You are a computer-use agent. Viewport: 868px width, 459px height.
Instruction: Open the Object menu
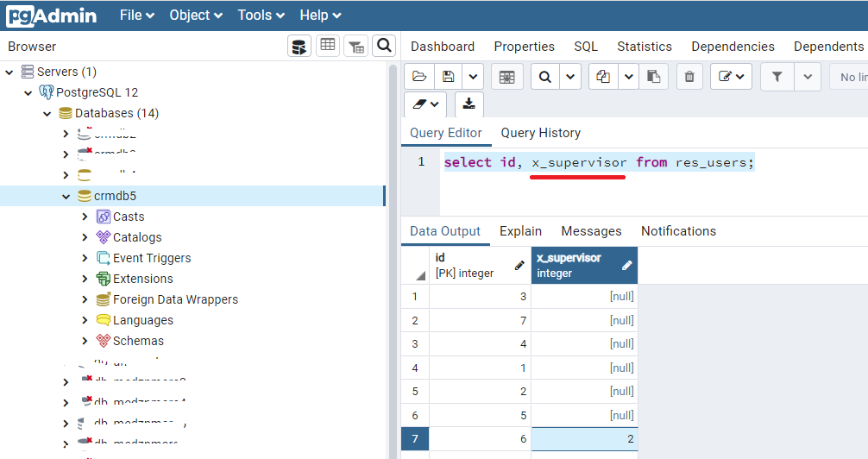pyautogui.click(x=196, y=16)
